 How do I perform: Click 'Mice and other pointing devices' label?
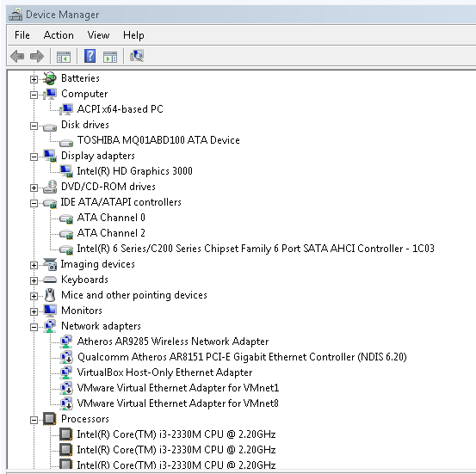(134, 295)
